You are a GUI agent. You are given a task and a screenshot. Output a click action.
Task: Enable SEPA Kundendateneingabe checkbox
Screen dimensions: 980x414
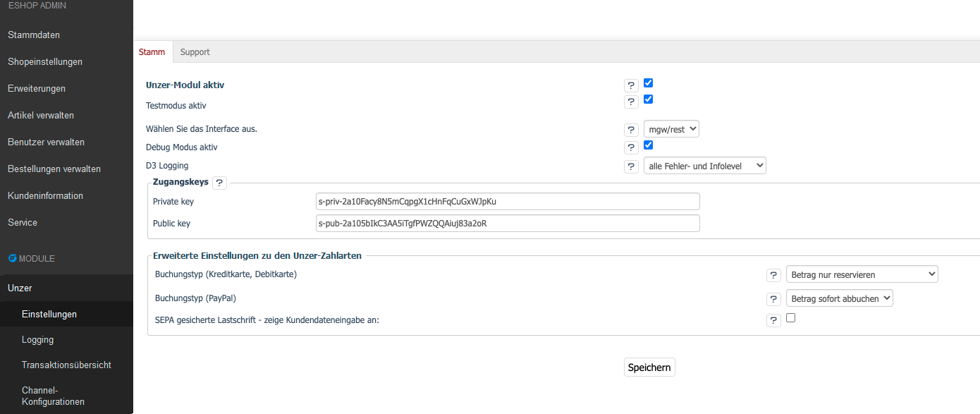tap(790, 317)
